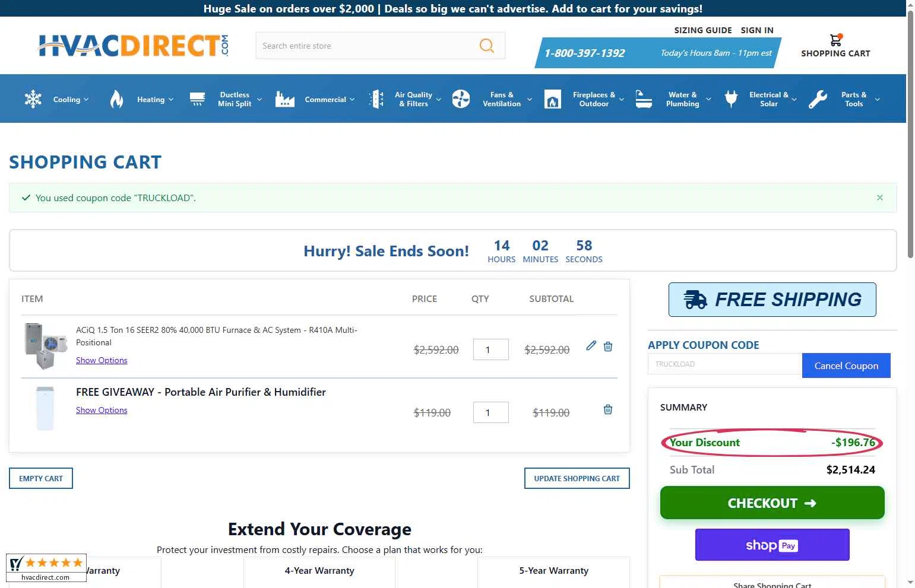The width and height of the screenshot is (915, 588).
Task: Expand the Cooling menu chevron
Action: (86, 100)
